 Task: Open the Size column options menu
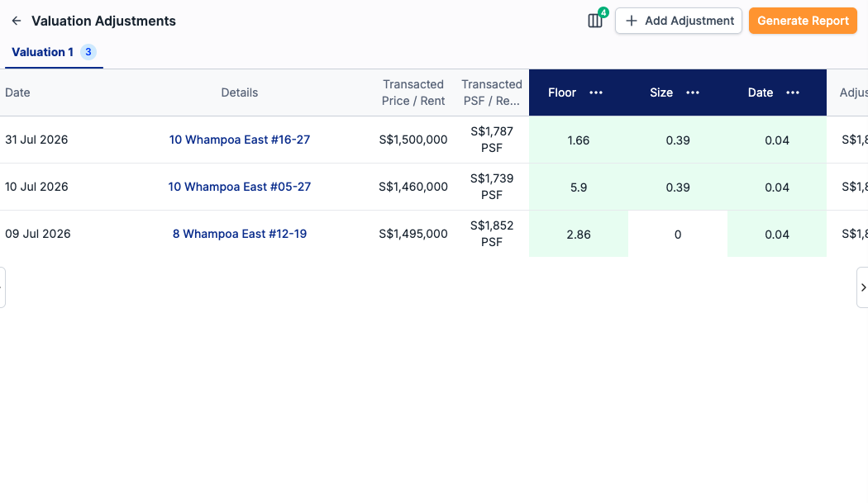693,93
